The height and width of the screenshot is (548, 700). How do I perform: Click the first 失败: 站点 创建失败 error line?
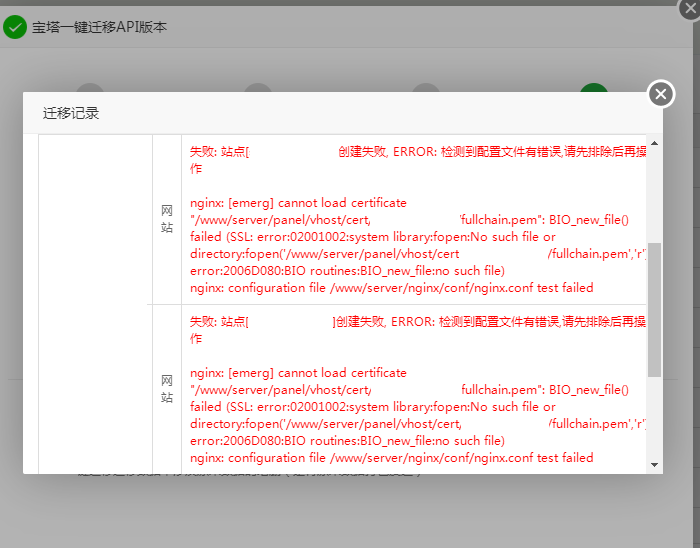[418, 152]
